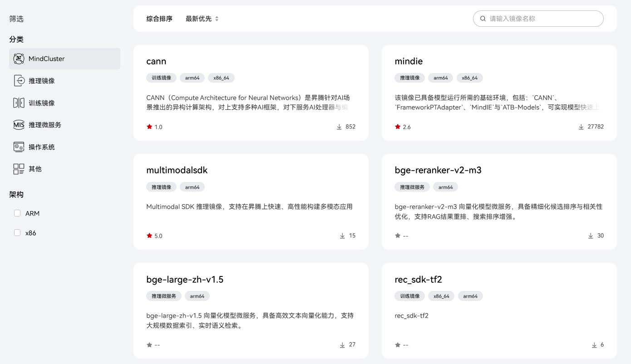This screenshot has height=364, width=631.
Task: Click the gray star on bge-large-zh-v1.5 card
Action: 149,345
